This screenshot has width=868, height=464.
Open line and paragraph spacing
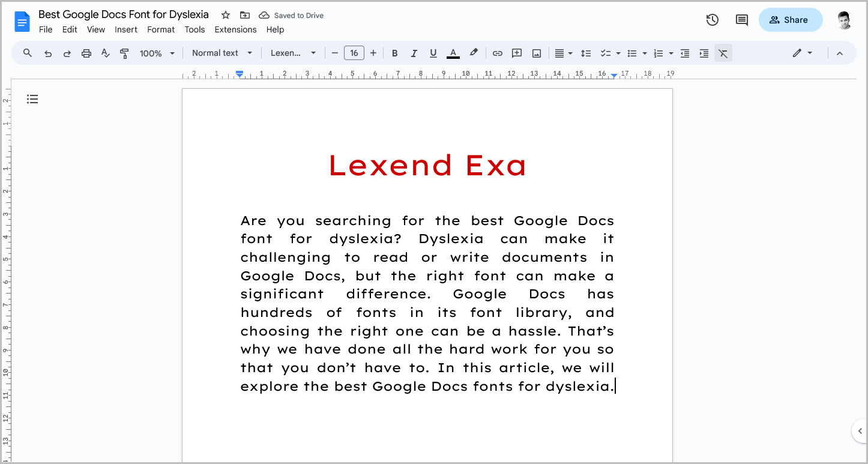coord(586,53)
